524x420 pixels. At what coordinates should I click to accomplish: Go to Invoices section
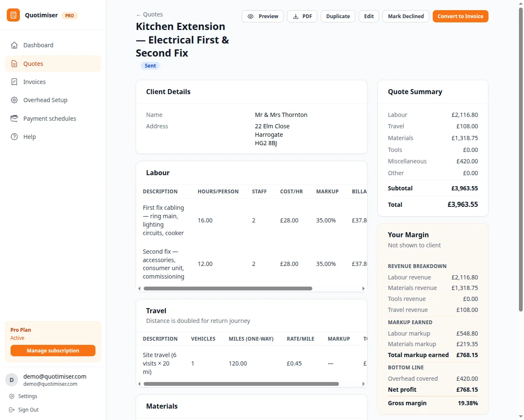(53, 82)
